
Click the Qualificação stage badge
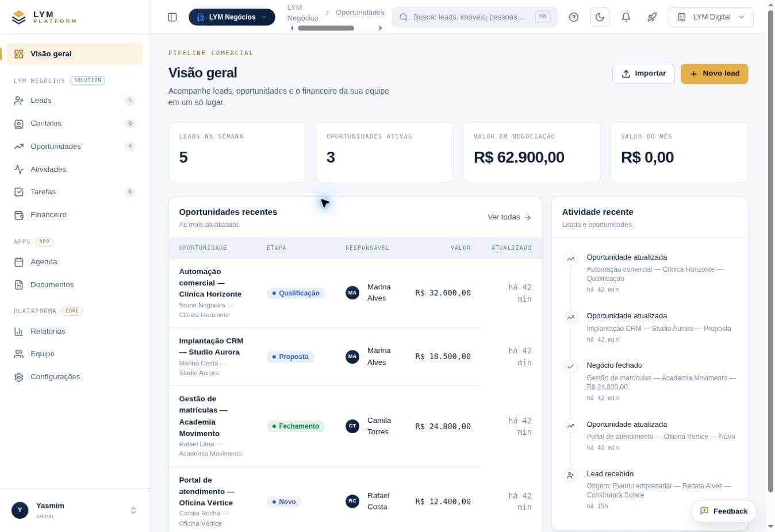click(x=296, y=293)
